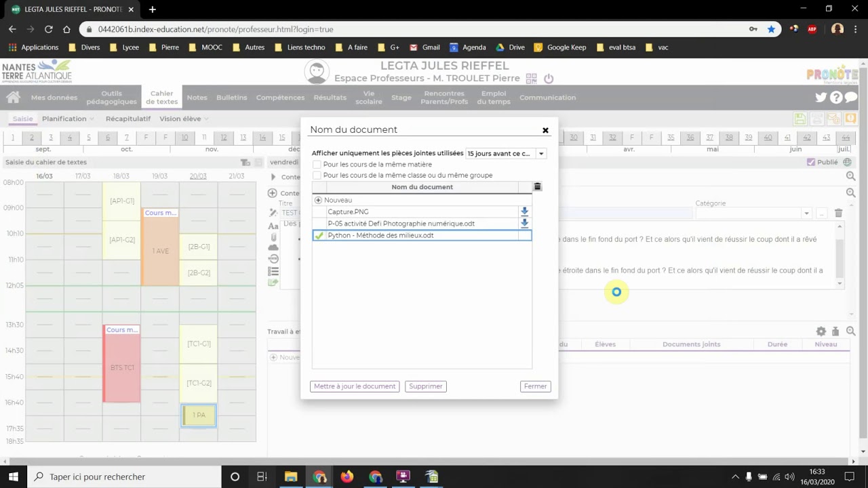This screenshot has height=488, width=868.
Task: Enable 'Pour les cours de la même matière'
Action: pyautogui.click(x=317, y=165)
